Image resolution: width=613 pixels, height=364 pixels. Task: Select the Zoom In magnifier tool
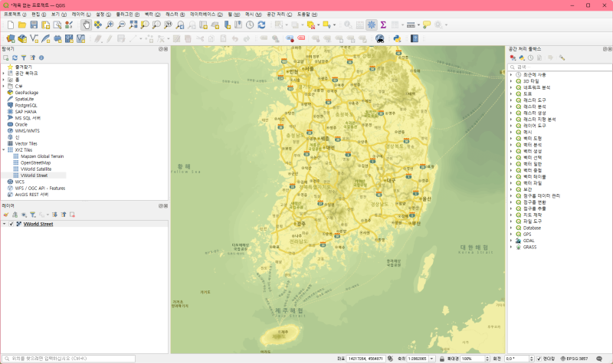110,25
